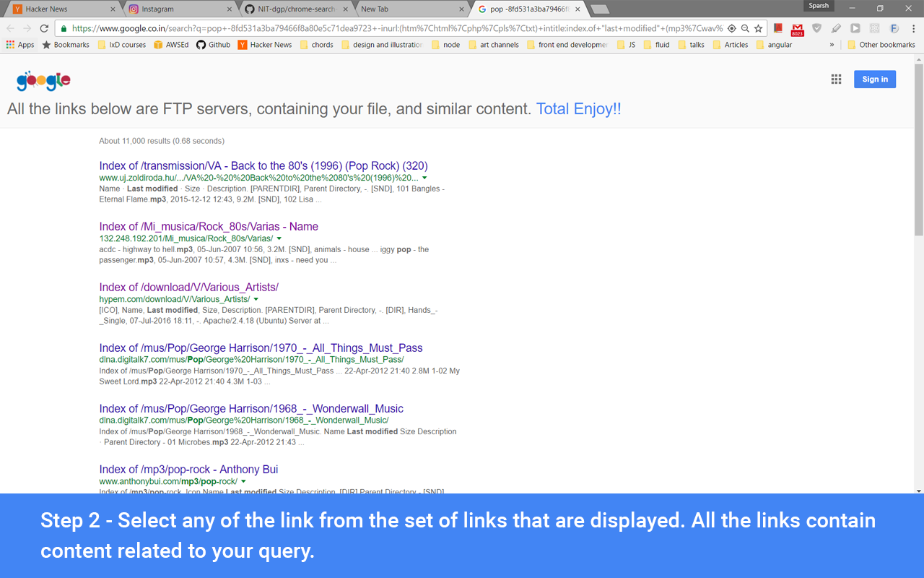Reload the current page

point(44,28)
